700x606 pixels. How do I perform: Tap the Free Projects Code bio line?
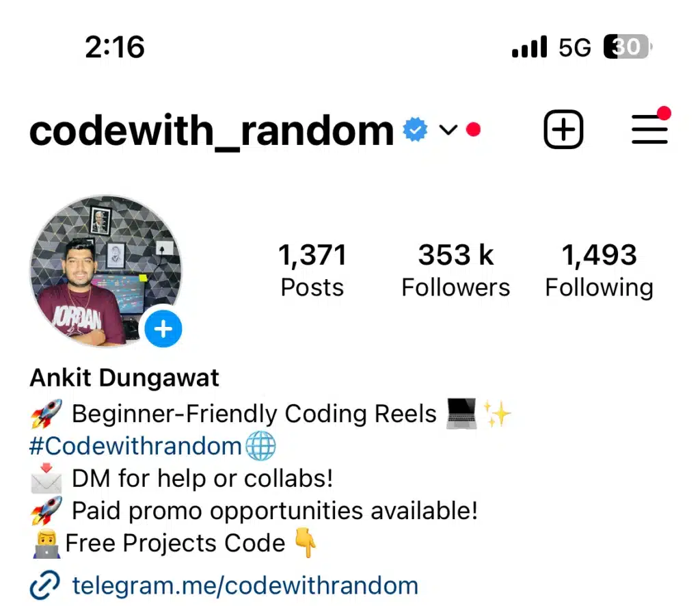tap(175, 543)
